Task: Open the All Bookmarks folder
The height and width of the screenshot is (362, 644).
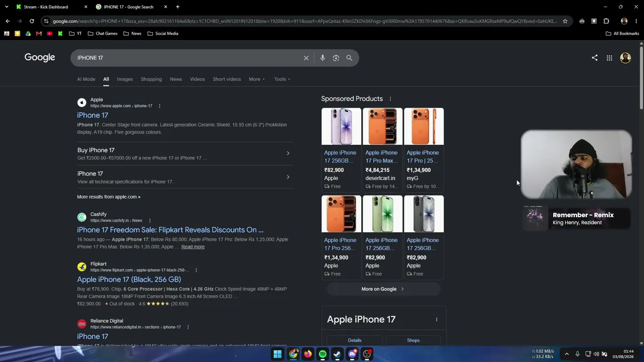Action: click(622, 34)
